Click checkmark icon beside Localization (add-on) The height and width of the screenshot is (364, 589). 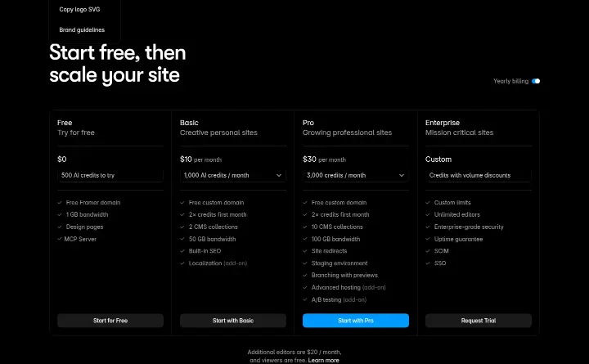pyautogui.click(x=182, y=263)
